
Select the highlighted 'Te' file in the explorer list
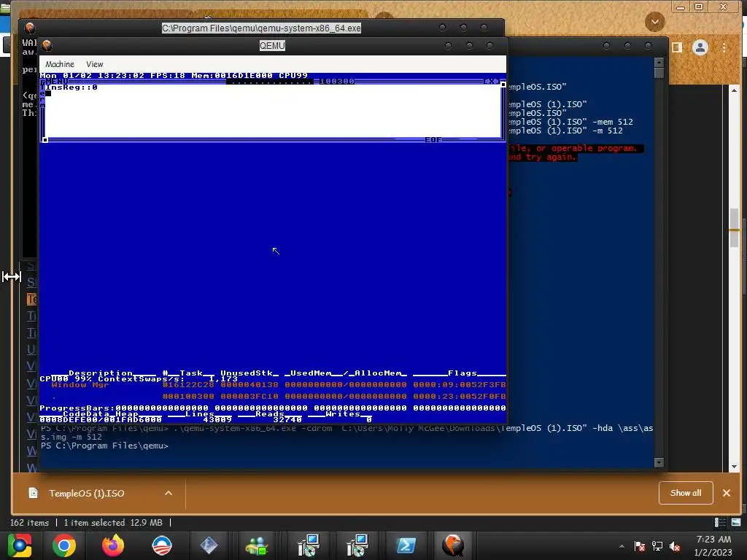[31, 299]
